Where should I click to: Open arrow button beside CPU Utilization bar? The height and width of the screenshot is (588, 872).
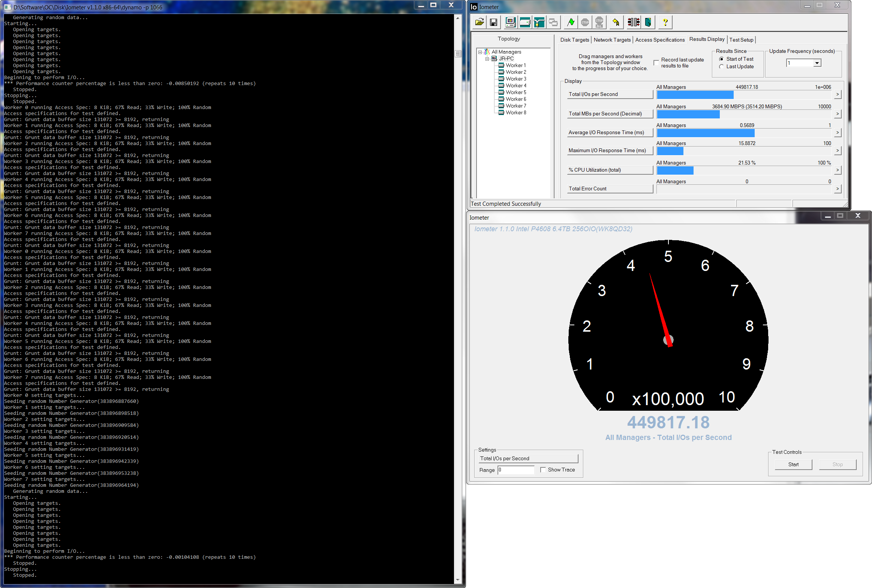pyautogui.click(x=838, y=170)
